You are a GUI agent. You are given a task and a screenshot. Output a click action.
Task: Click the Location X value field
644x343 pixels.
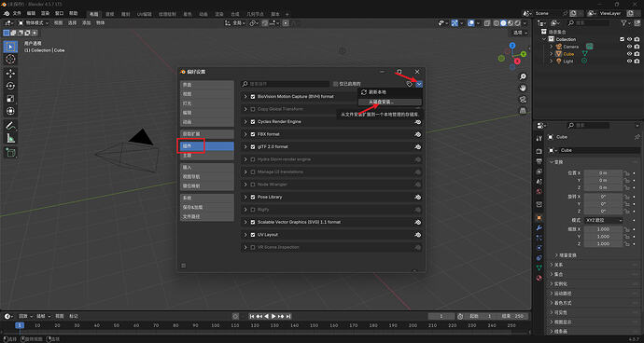(x=603, y=173)
